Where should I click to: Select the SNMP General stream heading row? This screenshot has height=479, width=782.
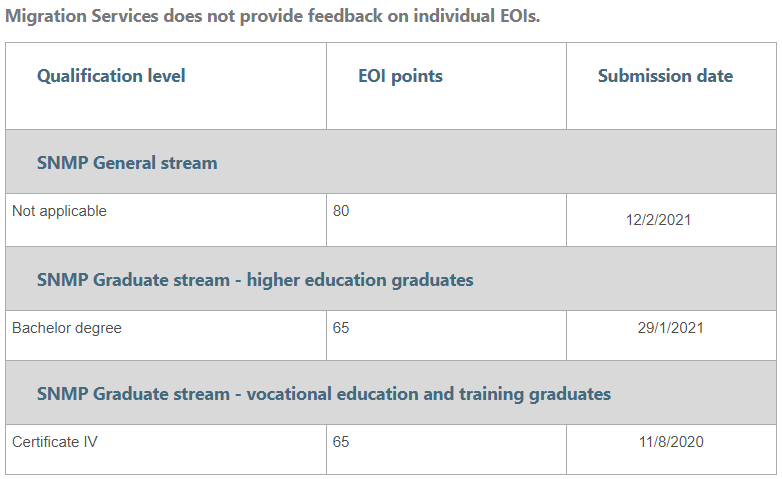point(391,162)
